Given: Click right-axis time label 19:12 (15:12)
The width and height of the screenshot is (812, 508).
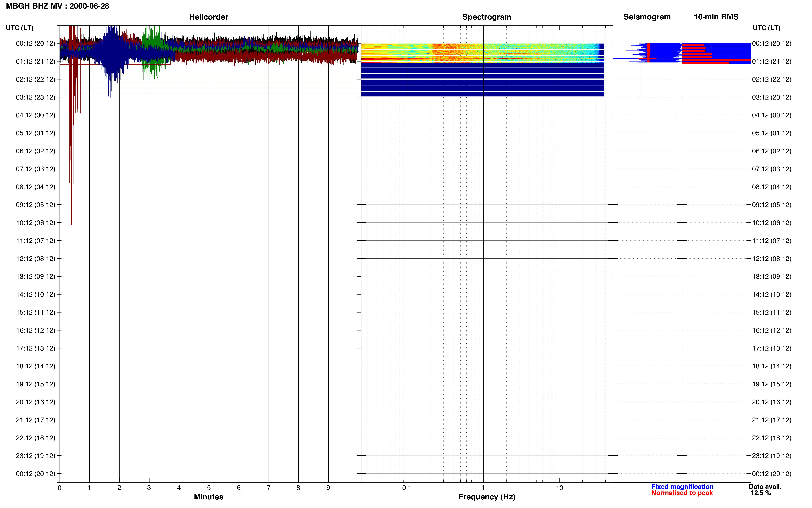Looking at the screenshot, I should [x=772, y=384].
